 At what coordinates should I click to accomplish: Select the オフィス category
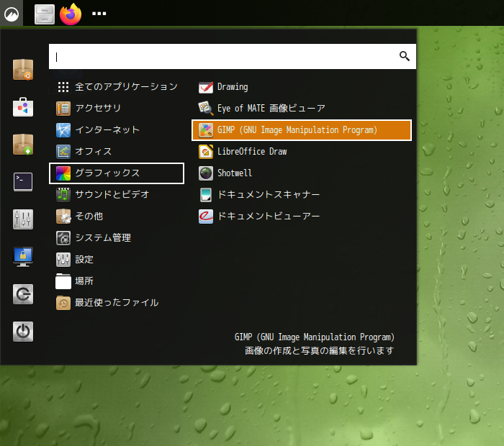click(117, 151)
